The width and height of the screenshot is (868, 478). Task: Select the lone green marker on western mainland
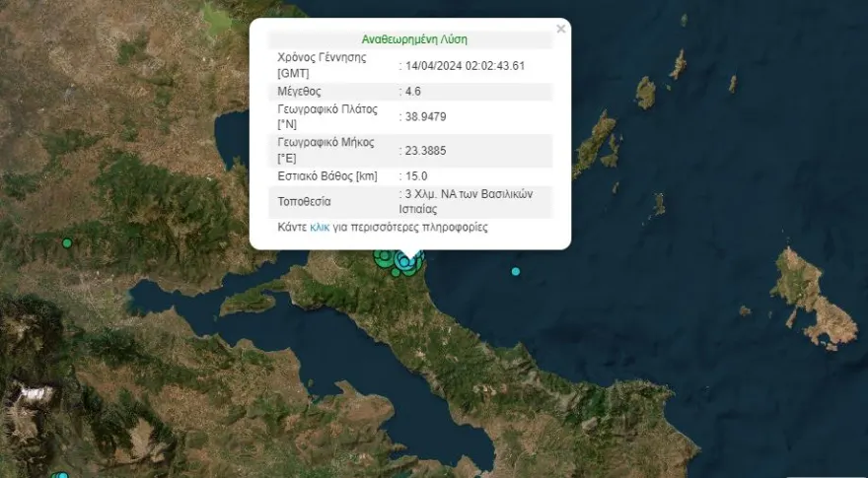(67, 242)
